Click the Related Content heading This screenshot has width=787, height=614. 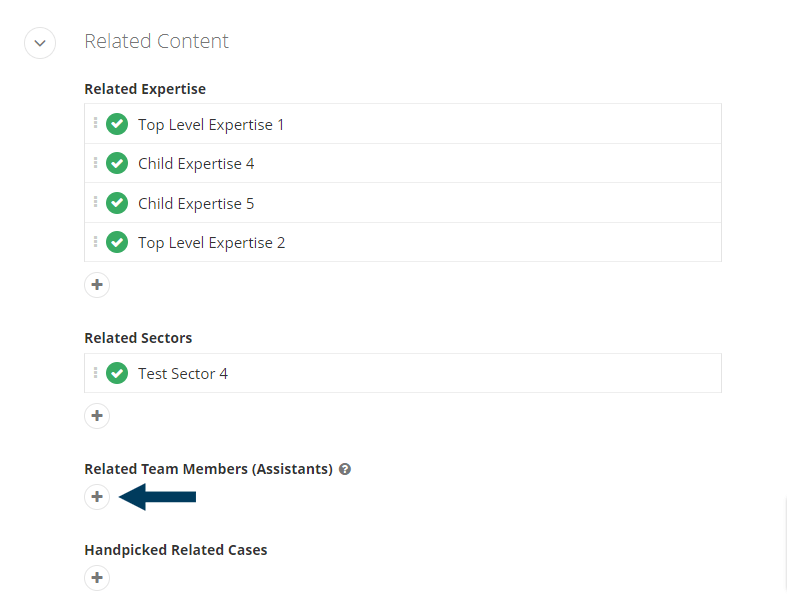pos(157,41)
